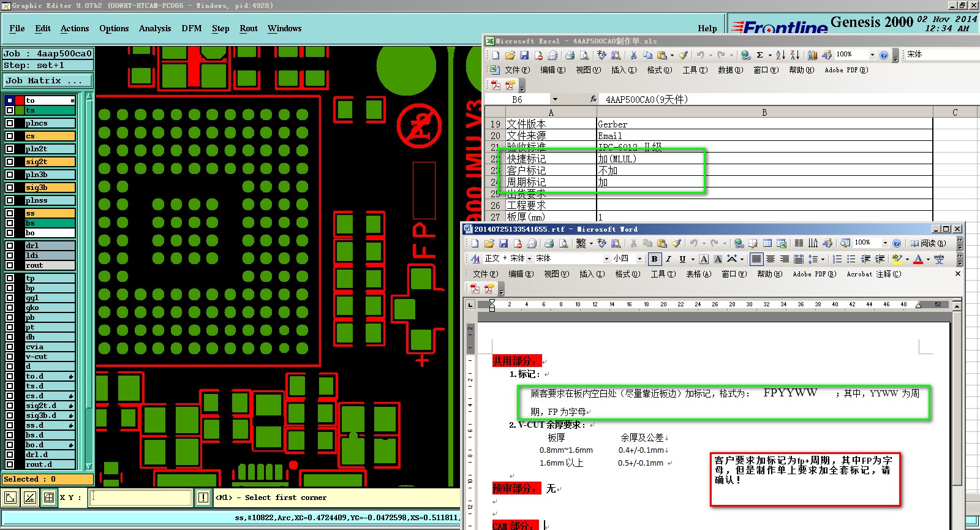This screenshot has width=980, height=530.
Task: Click Italic button in Word toolbar
Action: (x=668, y=259)
